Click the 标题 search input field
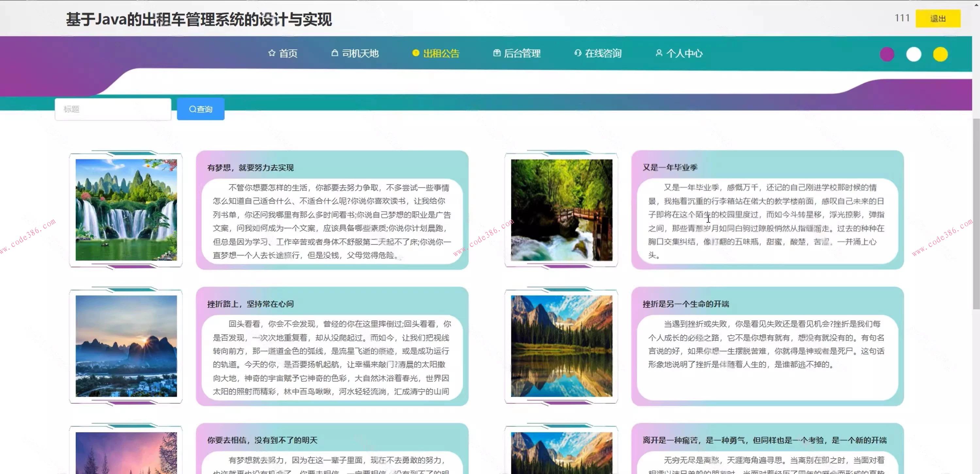This screenshot has width=980, height=474. [x=113, y=109]
